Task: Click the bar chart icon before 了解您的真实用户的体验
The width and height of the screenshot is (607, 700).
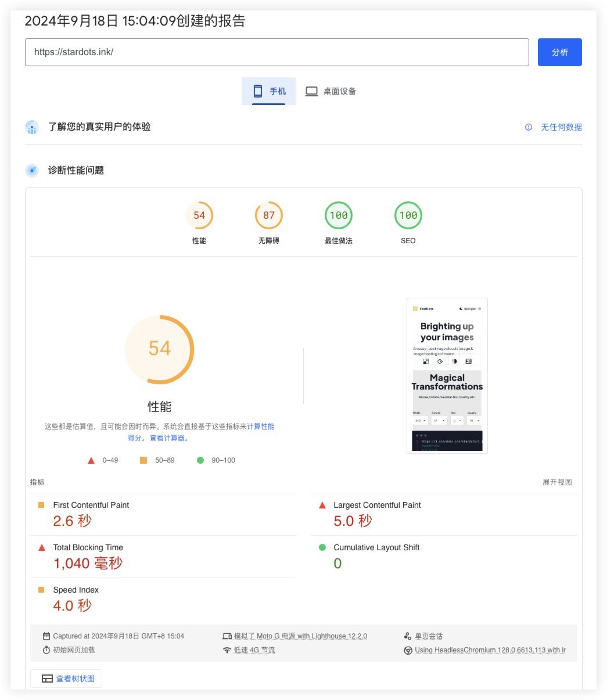Action: [32, 127]
